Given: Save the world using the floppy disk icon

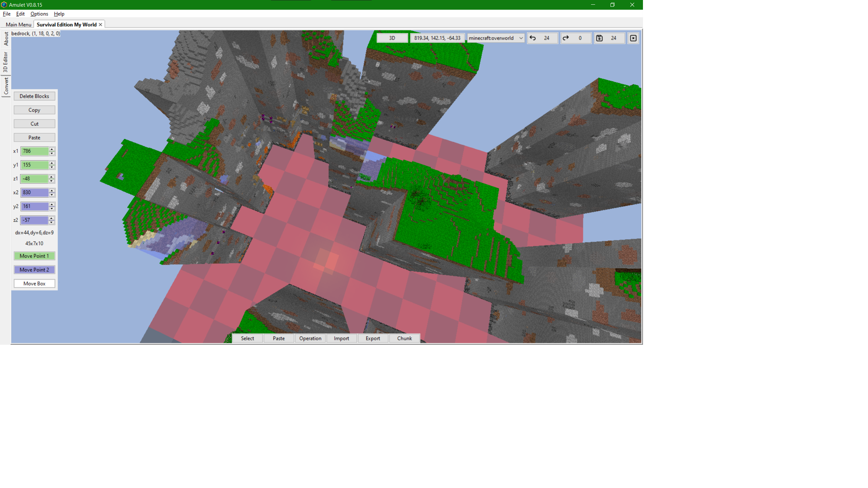Looking at the screenshot, I should tap(600, 38).
